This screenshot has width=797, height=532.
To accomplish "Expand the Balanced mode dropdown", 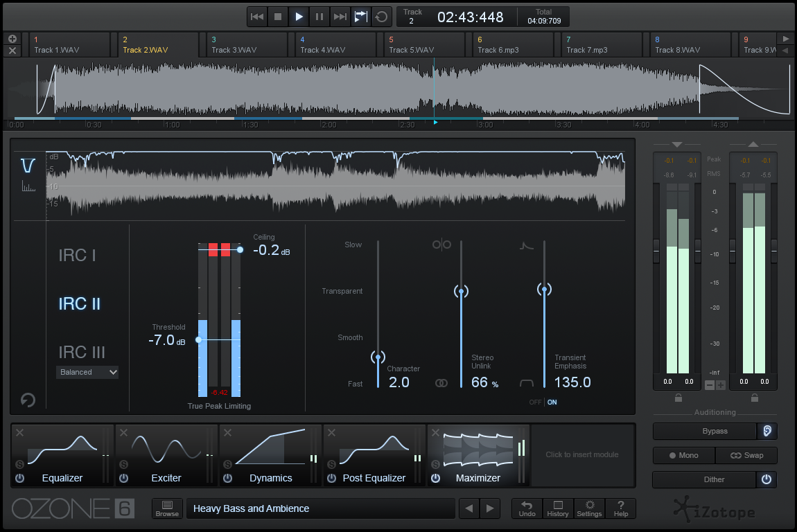I will pyautogui.click(x=87, y=372).
